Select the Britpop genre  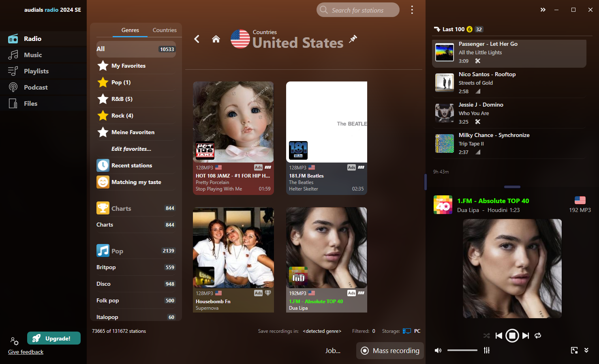click(136, 267)
